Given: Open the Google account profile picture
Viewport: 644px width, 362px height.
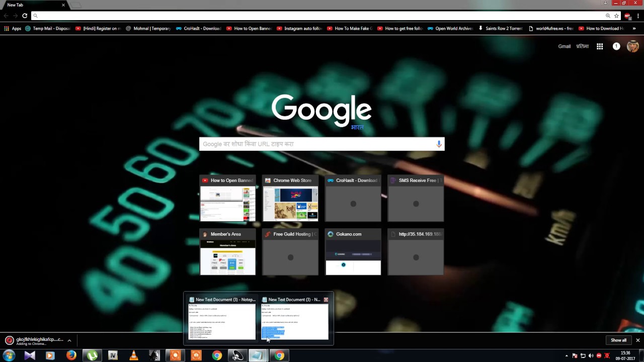Looking at the screenshot, I should pyautogui.click(x=632, y=46).
